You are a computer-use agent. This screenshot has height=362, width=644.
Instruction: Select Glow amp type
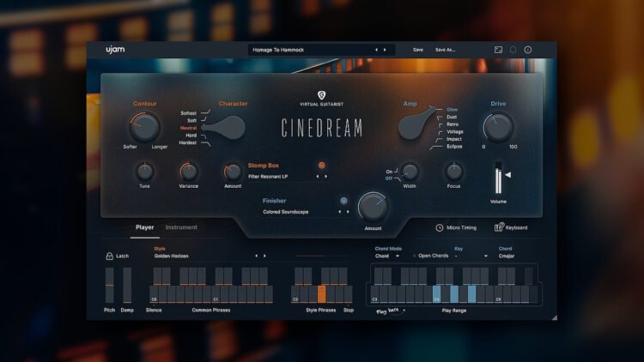tap(453, 110)
